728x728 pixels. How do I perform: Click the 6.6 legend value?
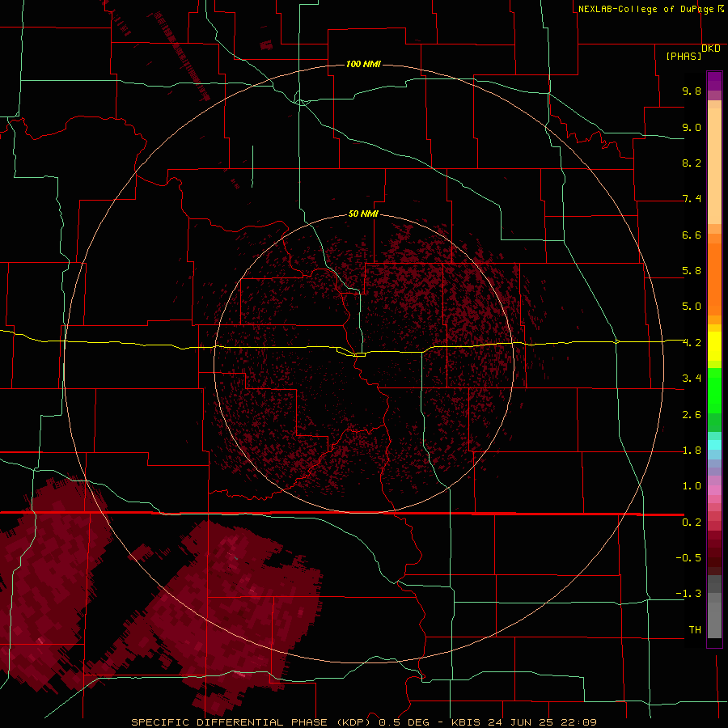tap(692, 235)
